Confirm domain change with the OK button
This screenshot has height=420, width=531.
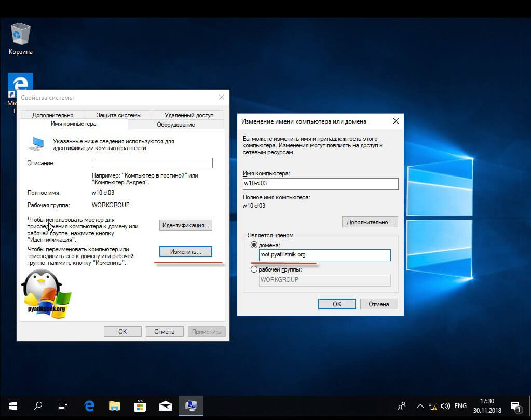pyautogui.click(x=337, y=304)
